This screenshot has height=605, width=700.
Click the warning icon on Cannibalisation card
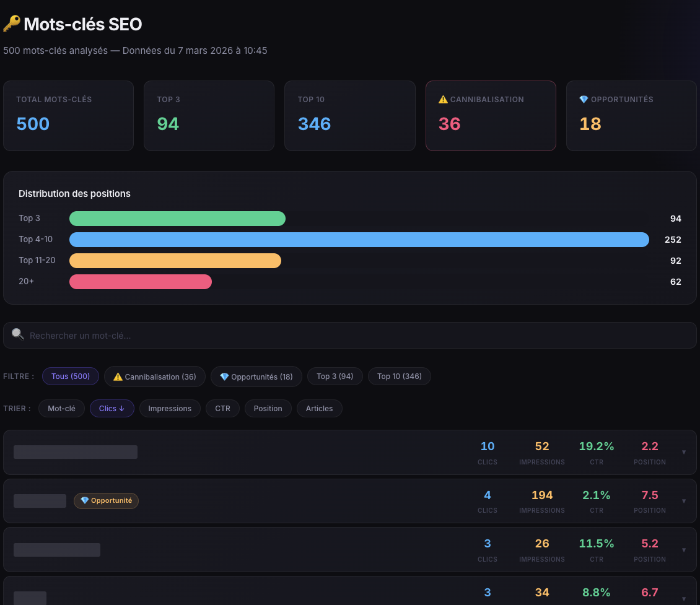coord(442,100)
